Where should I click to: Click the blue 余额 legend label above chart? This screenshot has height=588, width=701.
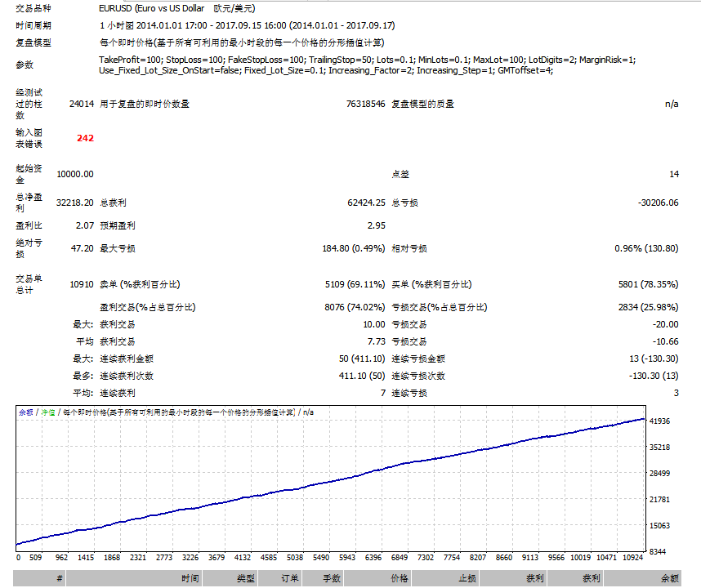pyautogui.click(x=26, y=412)
